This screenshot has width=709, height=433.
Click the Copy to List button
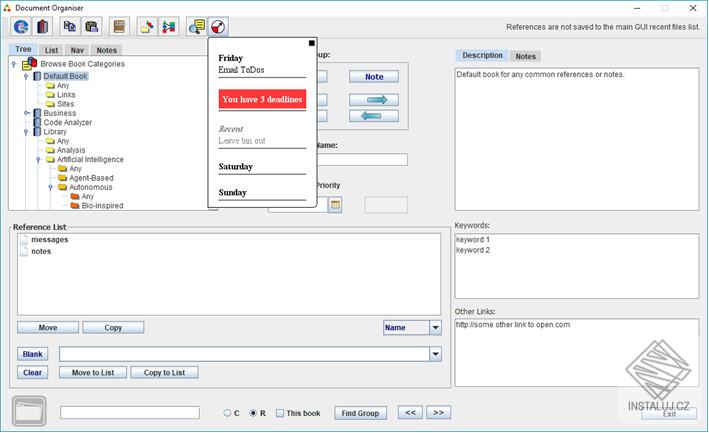(164, 372)
